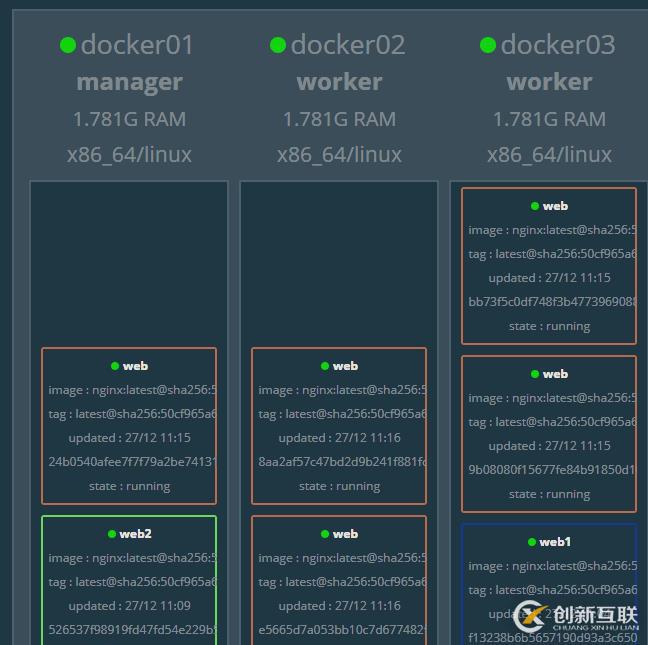Click the green dot of web task 24b0540afee

pyautogui.click(x=115, y=366)
